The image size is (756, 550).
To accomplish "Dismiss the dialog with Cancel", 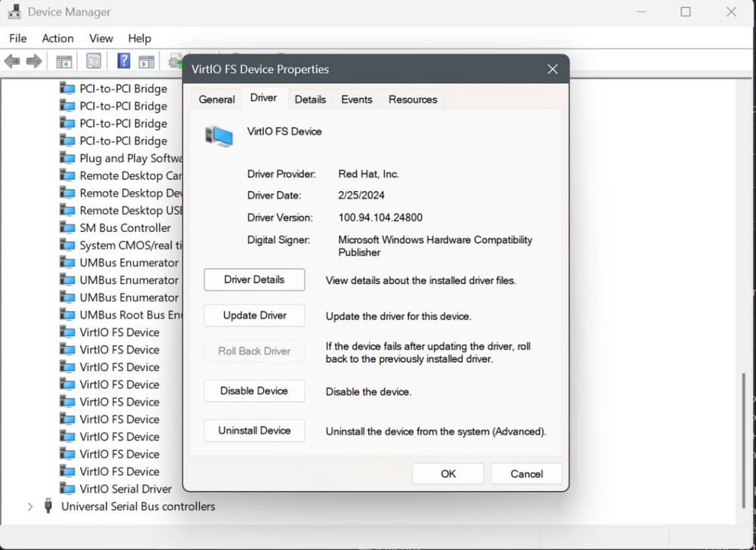I will tap(526, 474).
